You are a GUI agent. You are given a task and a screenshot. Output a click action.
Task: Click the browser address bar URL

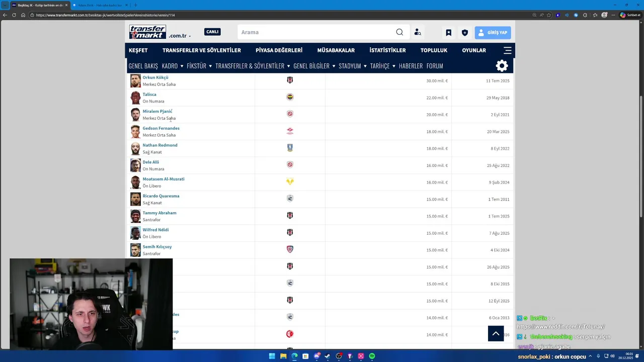pos(106,15)
